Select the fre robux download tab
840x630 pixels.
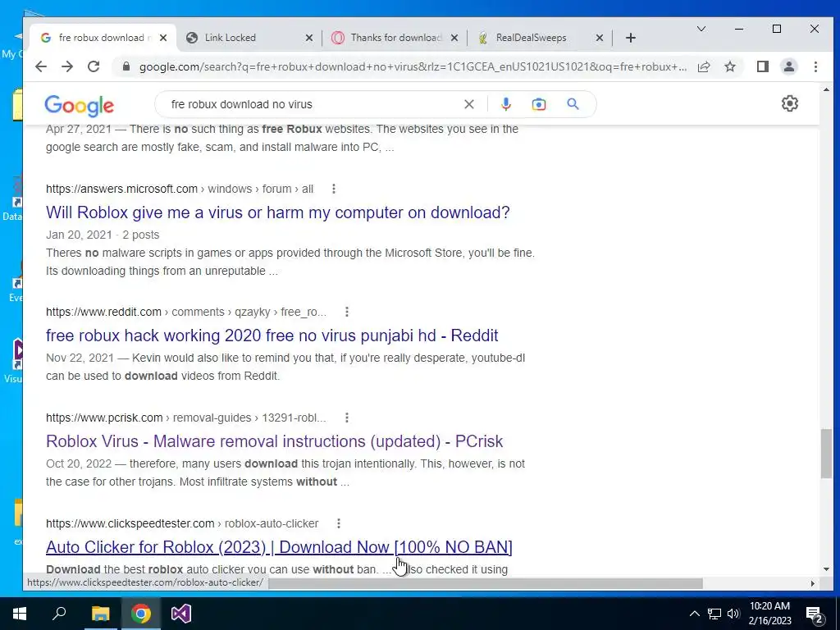click(x=101, y=38)
